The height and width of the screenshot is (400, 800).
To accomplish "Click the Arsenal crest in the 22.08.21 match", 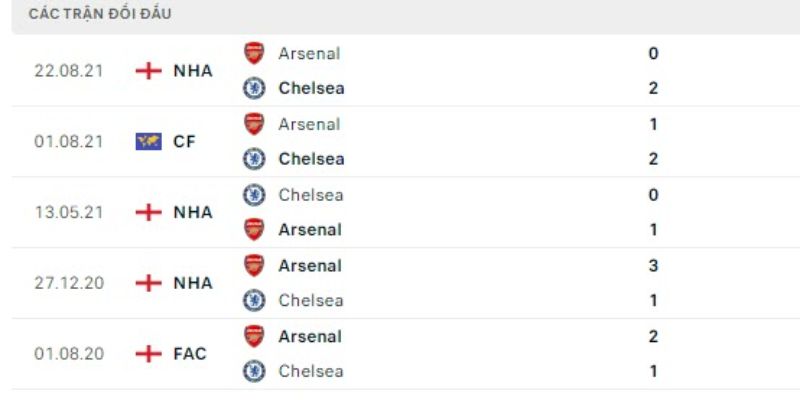I will [x=255, y=54].
